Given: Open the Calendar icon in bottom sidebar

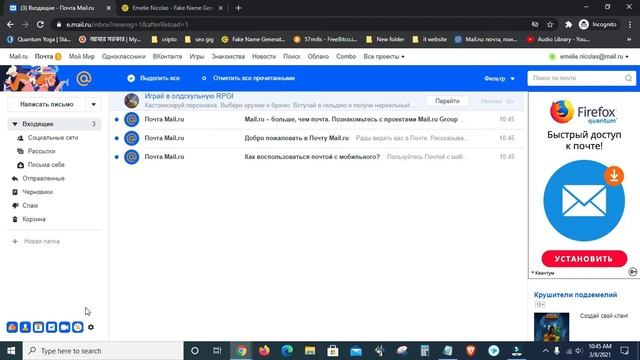Looking at the screenshot, I should pos(38,327).
